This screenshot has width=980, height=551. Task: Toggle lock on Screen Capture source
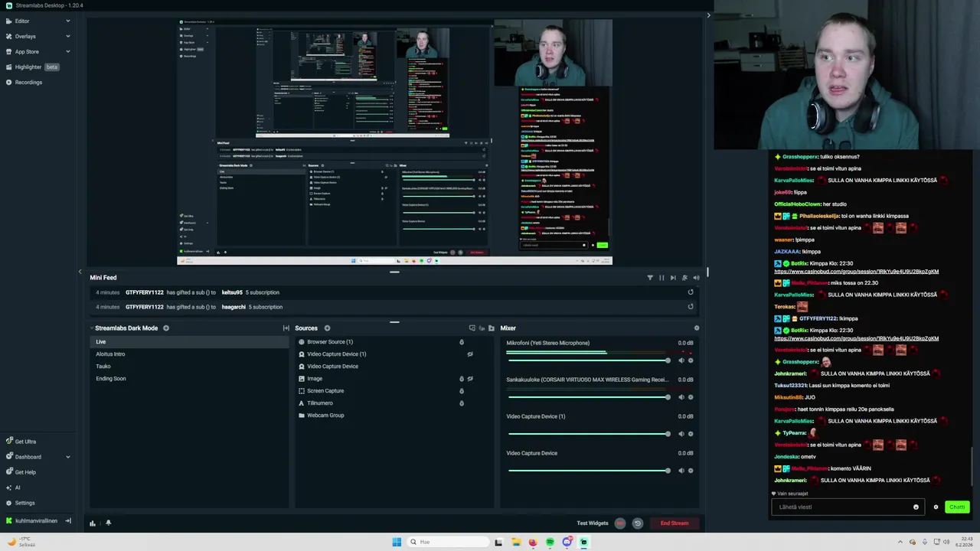tap(461, 391)
